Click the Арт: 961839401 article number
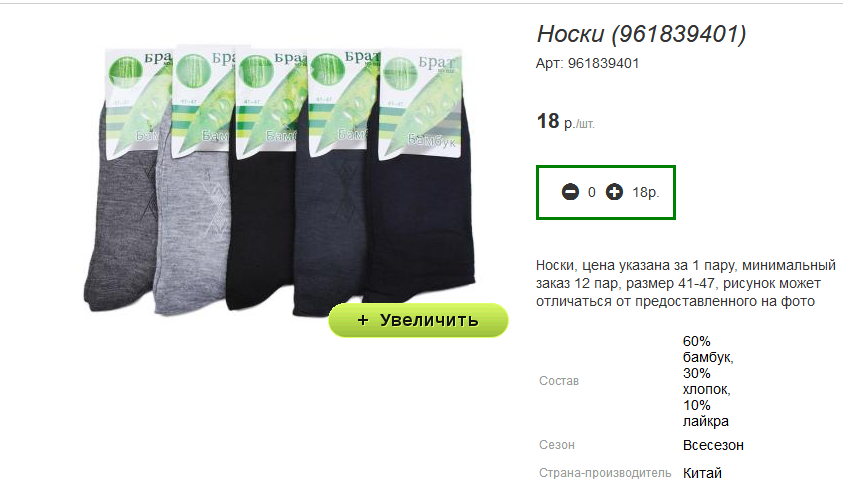 click(x=587, y=63)
